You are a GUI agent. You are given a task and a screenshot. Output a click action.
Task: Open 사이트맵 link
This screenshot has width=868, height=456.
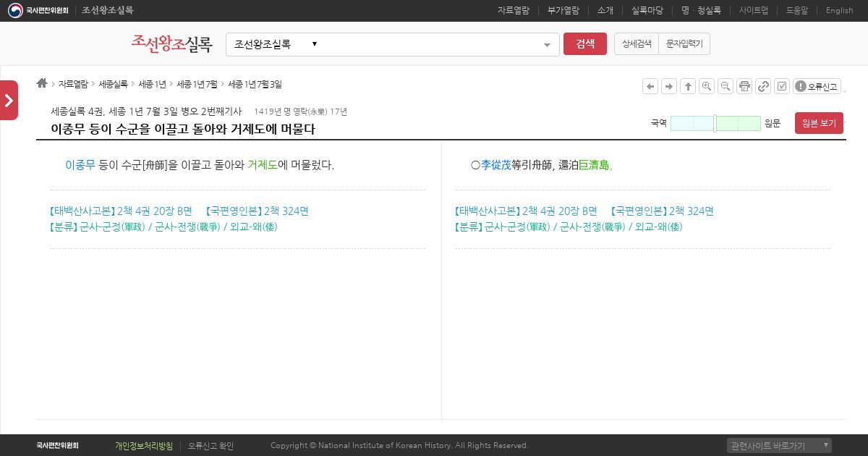[754, 10]
